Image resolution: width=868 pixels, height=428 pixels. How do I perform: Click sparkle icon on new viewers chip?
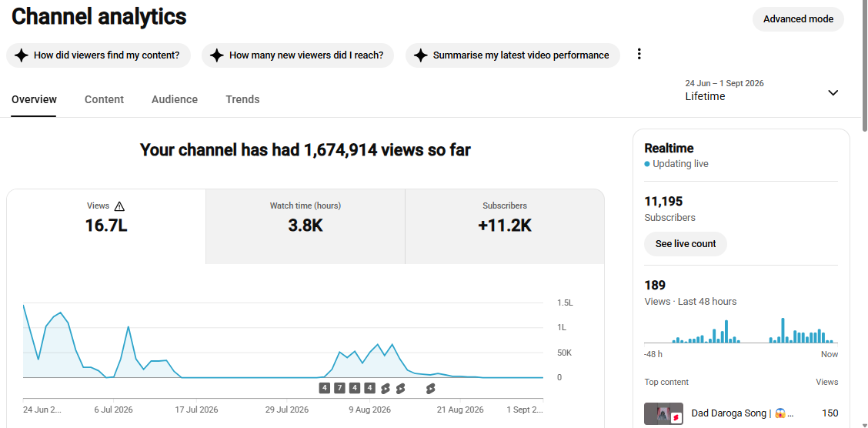click(x=217, y=55)
